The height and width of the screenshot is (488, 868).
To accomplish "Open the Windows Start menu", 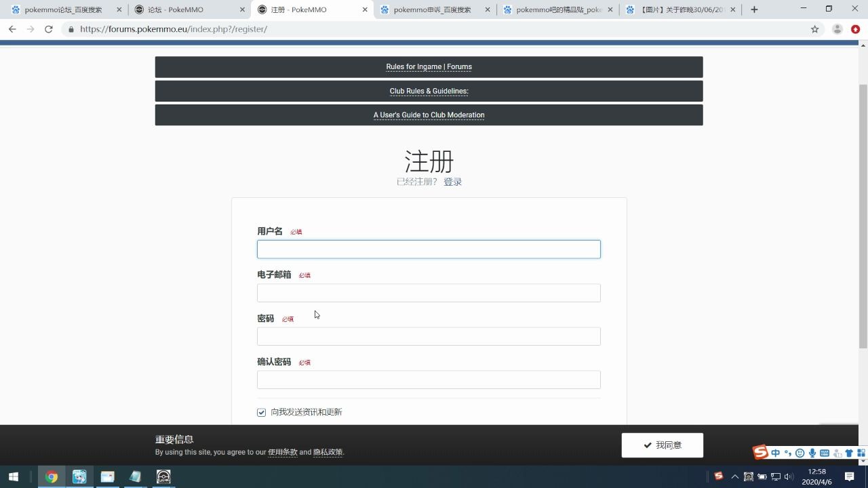I will point(13,476).
